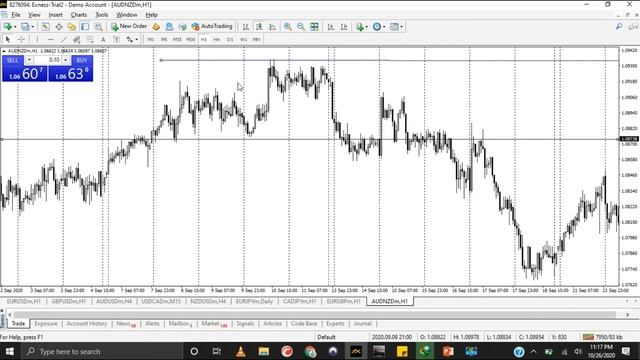
Task: Toggle chart Auto Scroll
Action: [331, 27]
